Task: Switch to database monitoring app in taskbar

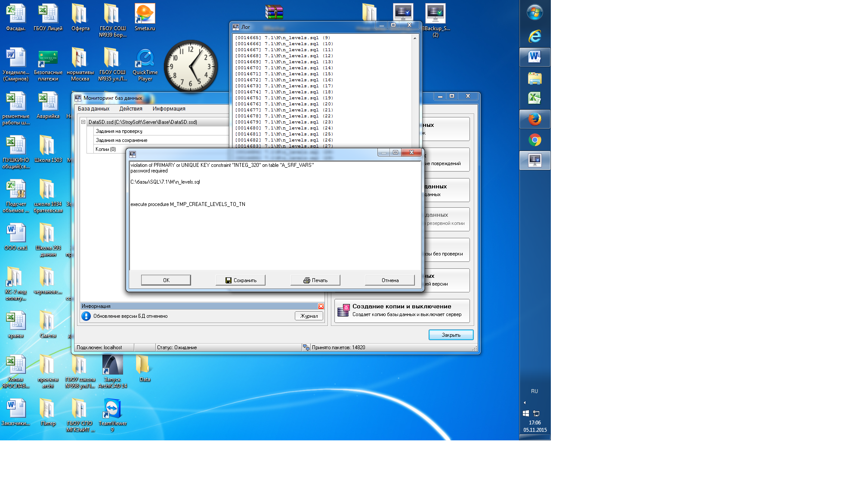Action: point(535,160)
